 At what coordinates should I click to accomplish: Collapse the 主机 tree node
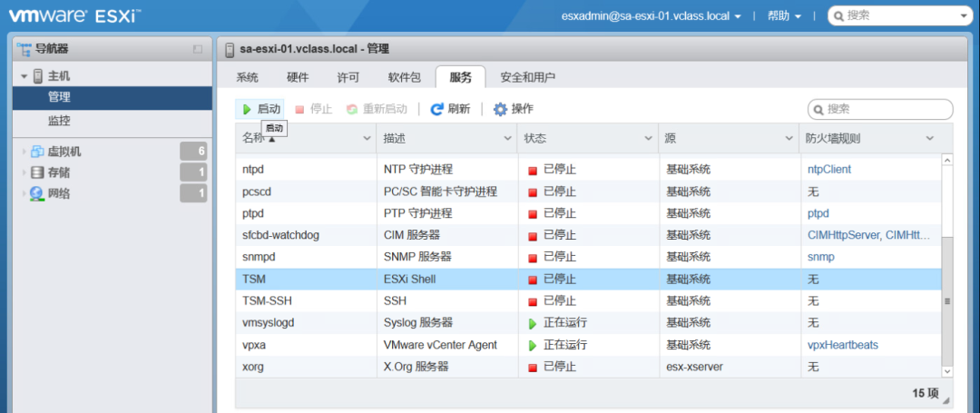coord(24,77)
